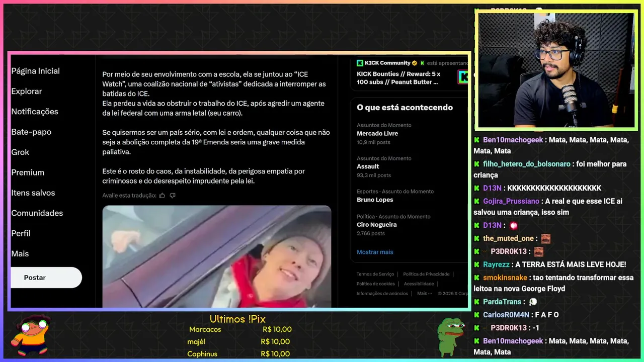
Task: Click username PardaTrans in chat
Action: 502,302
